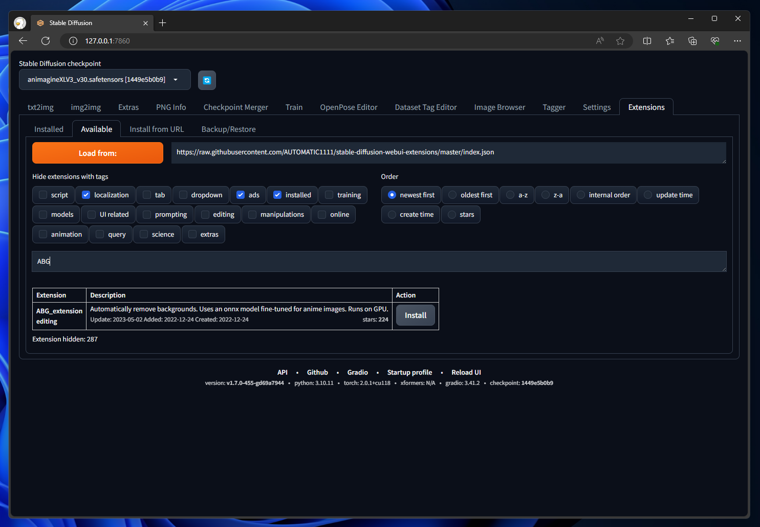Install the ABG_extension
The width and height of the screenshot is (760, 527).
[415, 315]
